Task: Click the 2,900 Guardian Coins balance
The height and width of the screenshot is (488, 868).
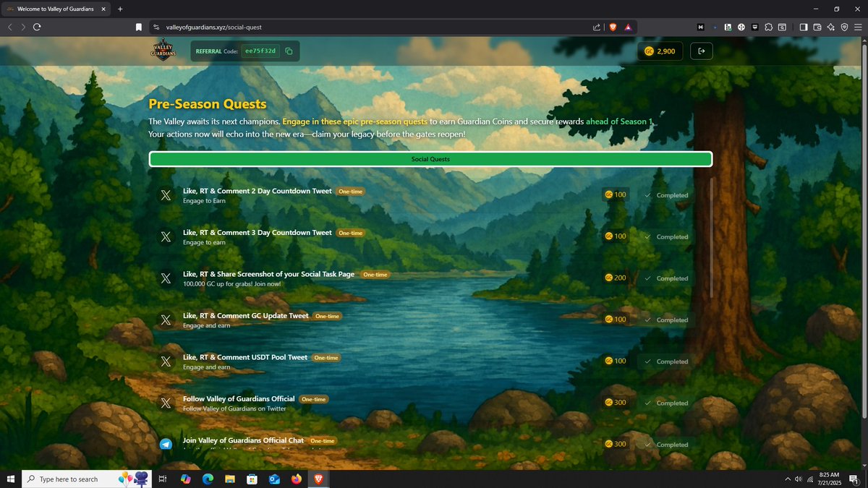Action: tap(660, 51)
